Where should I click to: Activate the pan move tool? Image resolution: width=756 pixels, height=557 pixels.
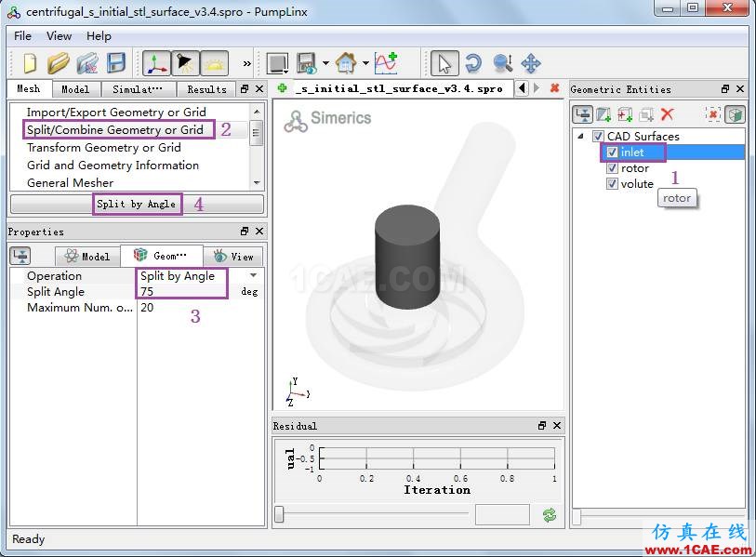click(531, 63)
